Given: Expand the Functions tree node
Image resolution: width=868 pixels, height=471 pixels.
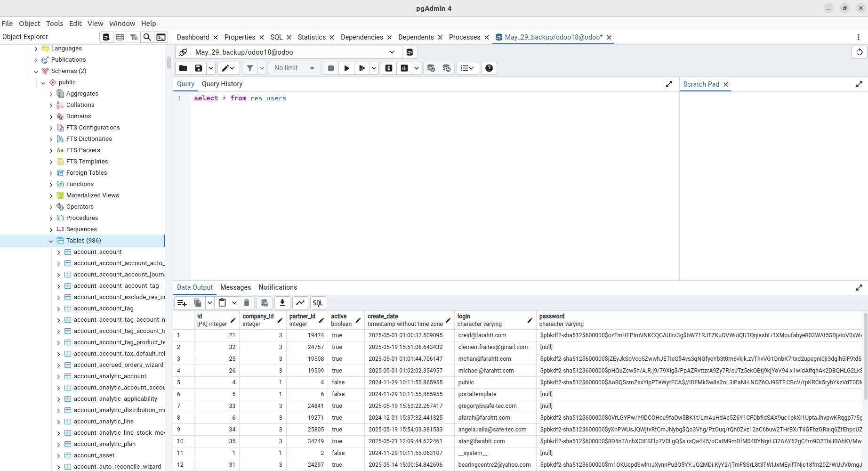Looking at the screenshot, I should [51, 184].
